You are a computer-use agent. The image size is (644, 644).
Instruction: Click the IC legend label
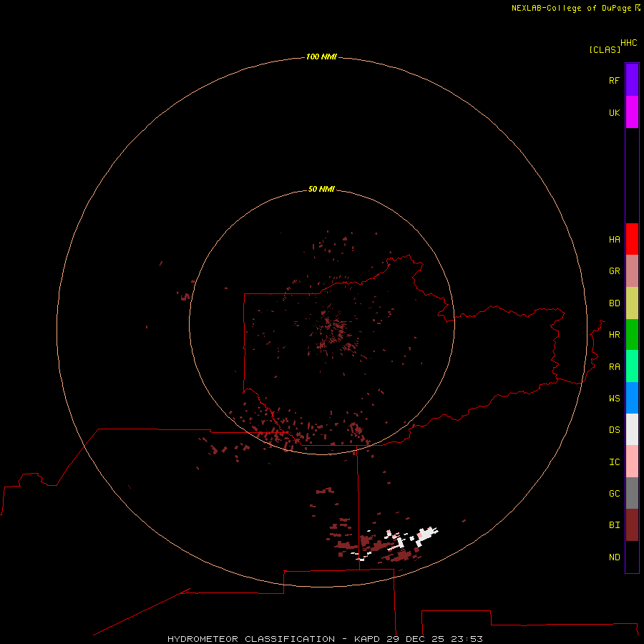point(615,462)
